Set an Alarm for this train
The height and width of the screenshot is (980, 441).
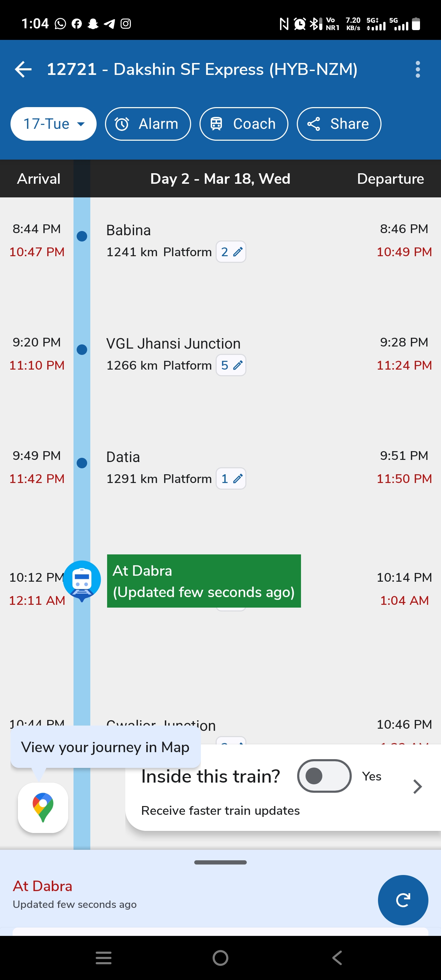(x=148, y=124)
